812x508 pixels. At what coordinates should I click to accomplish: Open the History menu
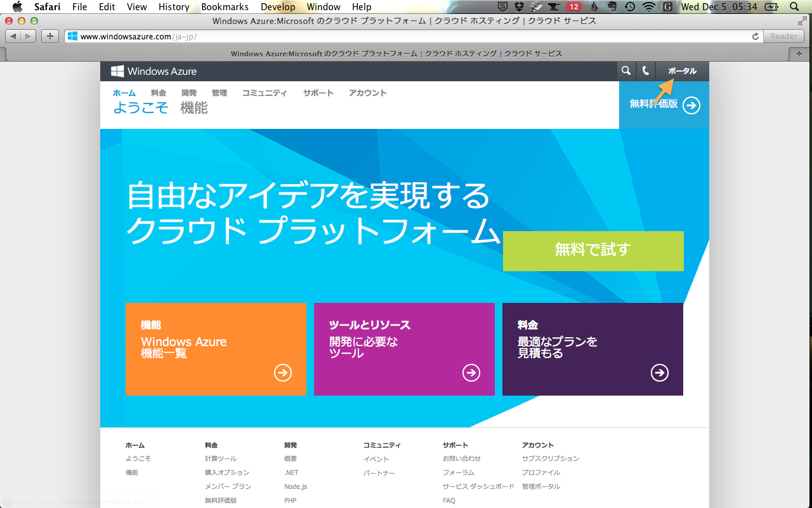point(174,7)
